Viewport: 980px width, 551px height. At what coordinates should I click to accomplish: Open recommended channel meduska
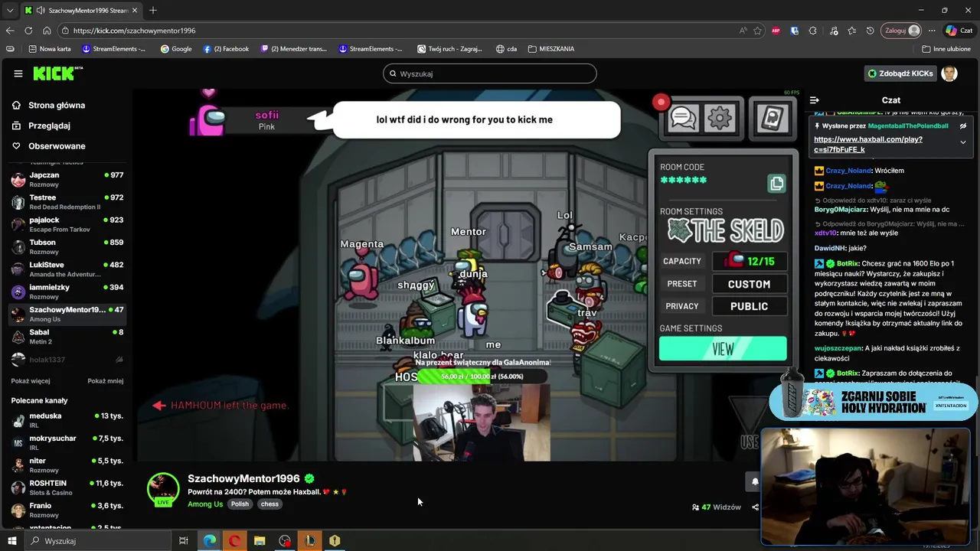tap(67, 420)
